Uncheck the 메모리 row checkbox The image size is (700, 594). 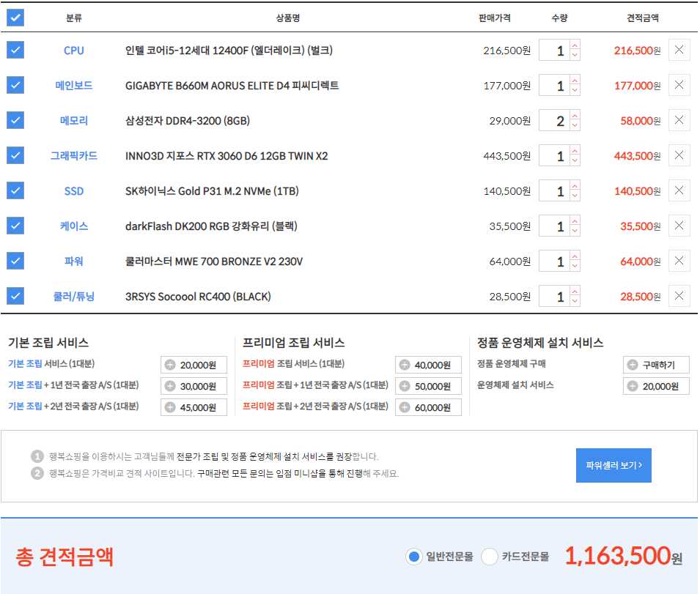[15, 120]
